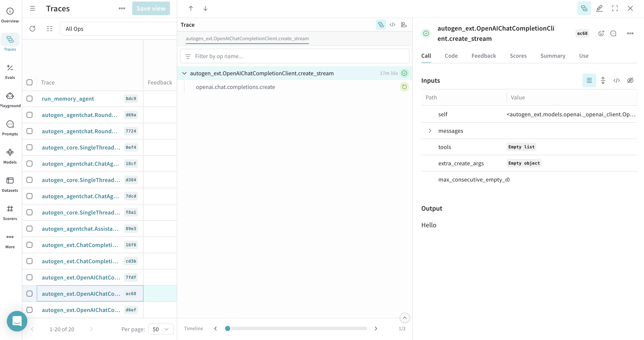Open the Per page dropdown
The image size is (644, 340).
[x=161, y=329]
